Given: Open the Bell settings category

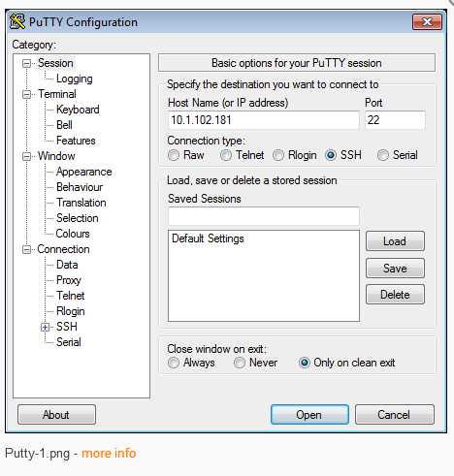Looking at the screenshot, I should tap(64, 125).
